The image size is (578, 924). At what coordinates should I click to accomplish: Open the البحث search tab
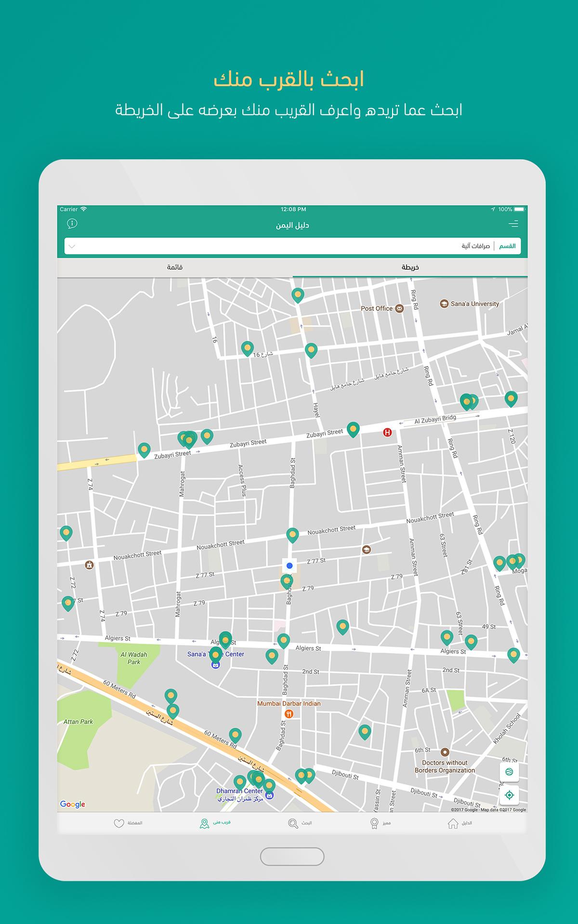(x=300, y=823)
